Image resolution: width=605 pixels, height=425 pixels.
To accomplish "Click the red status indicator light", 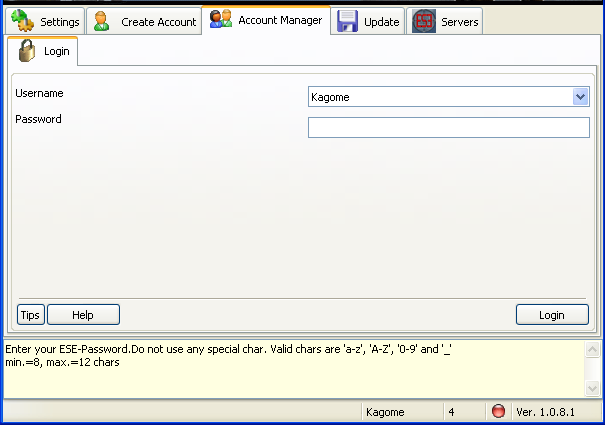I will (x=498, y=411).
